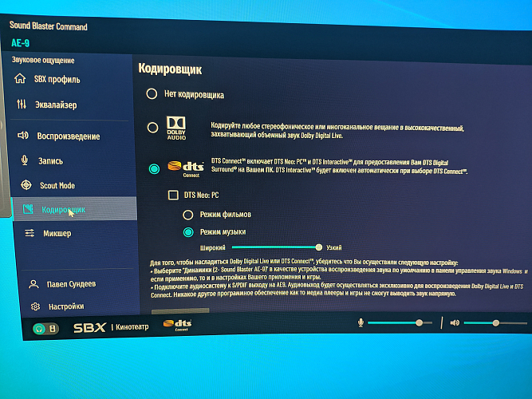This screenshot has width=532, height=399.
Task: Open Настройки gear icon
Action: pos(34,306)
